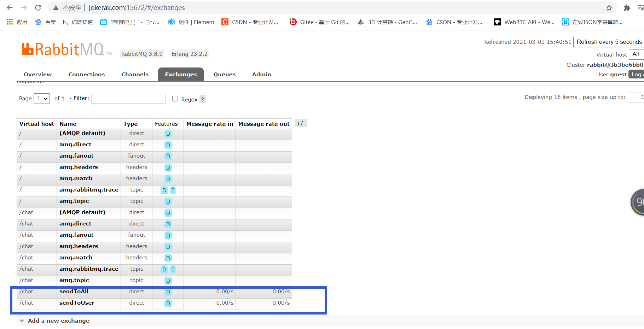Screen dimensions: 644x329
Task: Click the RabbitMQ logo
Action: coord(67,49)
